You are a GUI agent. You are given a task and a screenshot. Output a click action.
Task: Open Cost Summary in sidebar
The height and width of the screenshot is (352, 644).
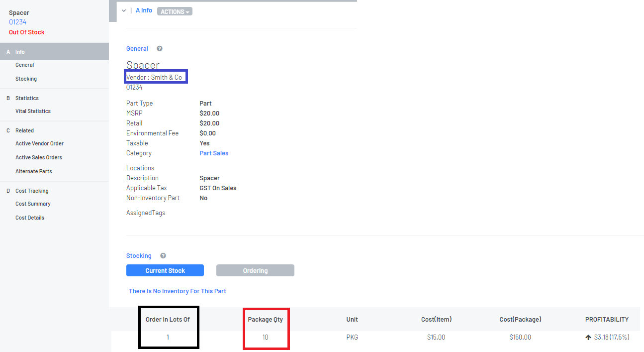[x=33, y=204]
